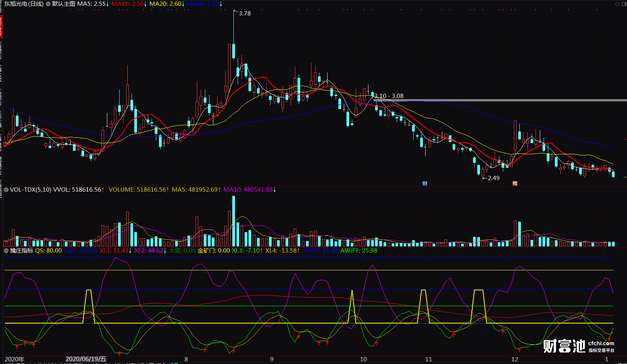Screen dimensions: 627x364
Task: Click the 3.78 high price label
Action: point(245,13)
